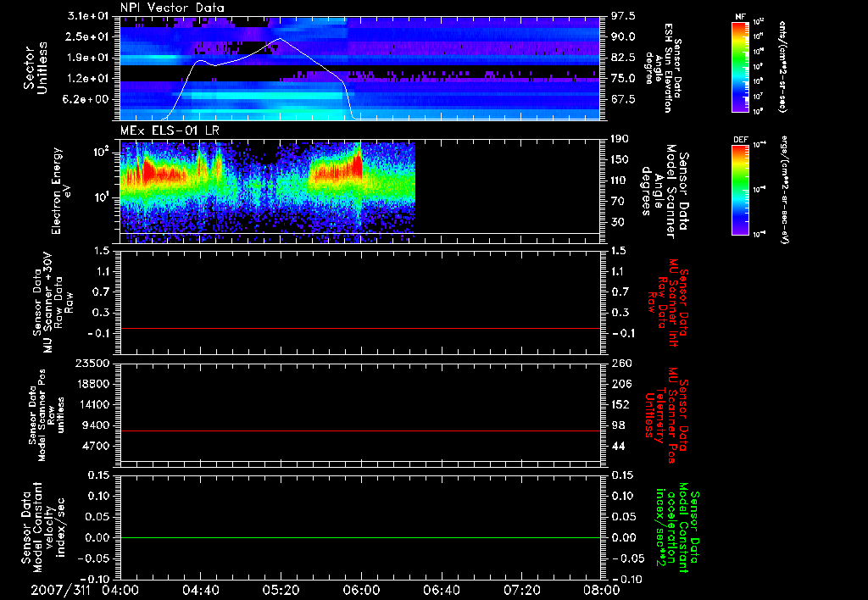Screen dimensions: 868x600
Task: Click the 06:00 time axis label
Action: click(x=361, y=590)
